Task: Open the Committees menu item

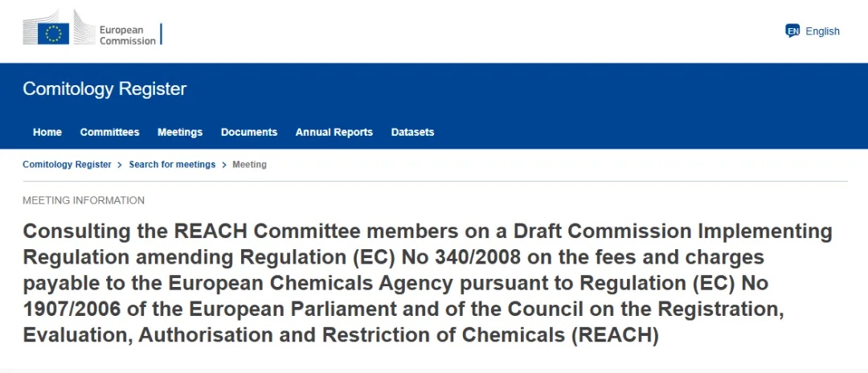Action: (x=109, y=133)
